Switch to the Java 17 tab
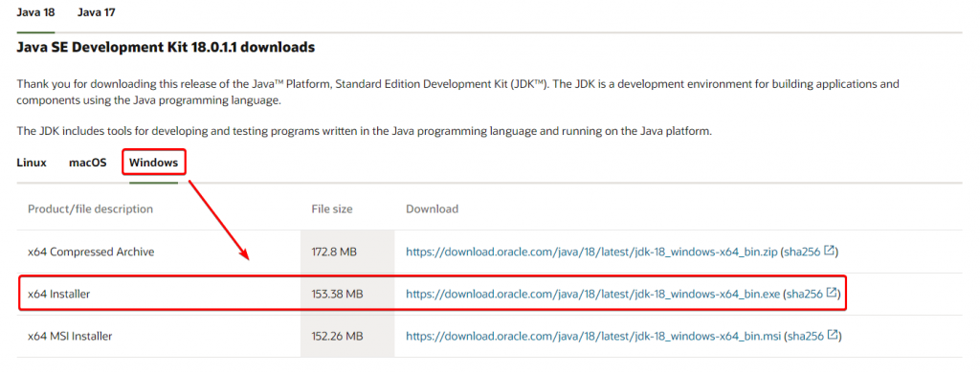 (x=97, y=12)
